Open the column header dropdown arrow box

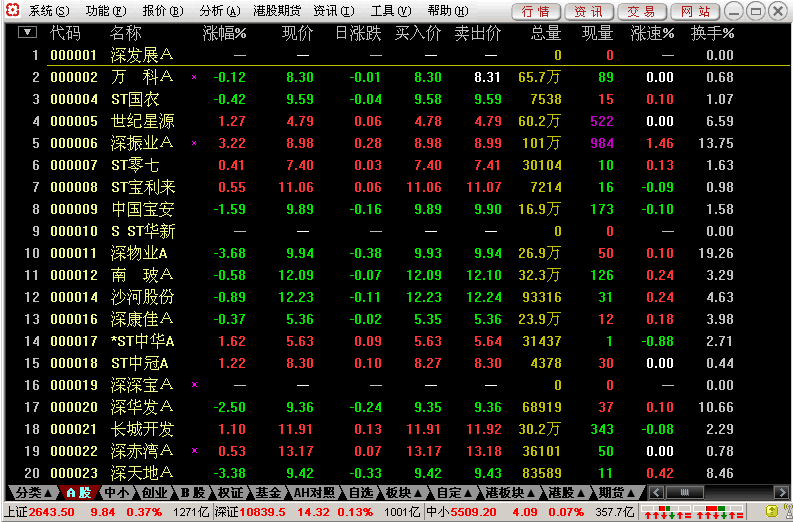(x=27, y=33)
